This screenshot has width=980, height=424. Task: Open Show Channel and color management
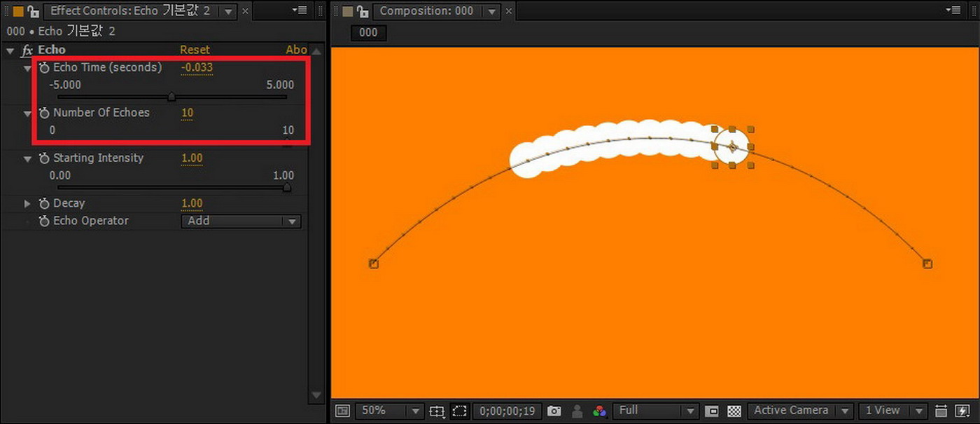[599, 411]
